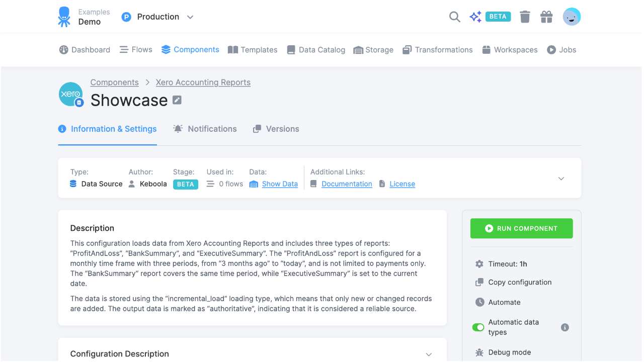The width and height of the screenshot is (644, 362).
Task: Enable Debug mode
Action: (x=510, y=352)
